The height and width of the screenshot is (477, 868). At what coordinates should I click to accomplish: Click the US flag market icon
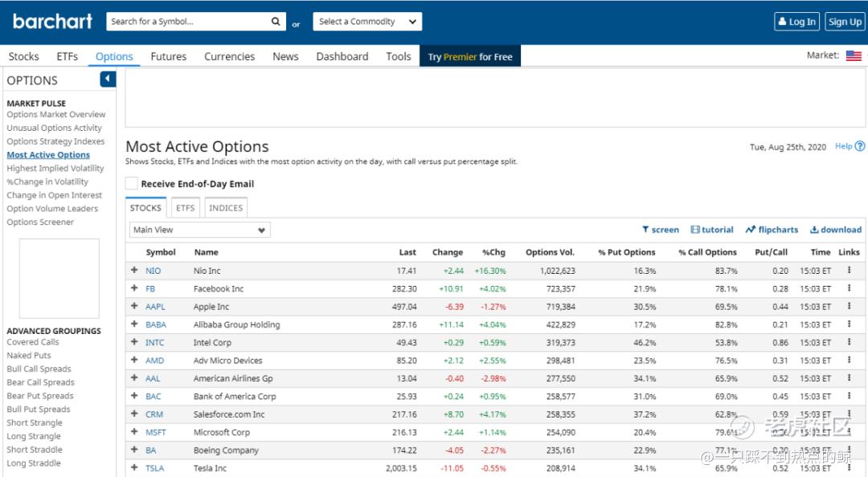coord(854,55)
